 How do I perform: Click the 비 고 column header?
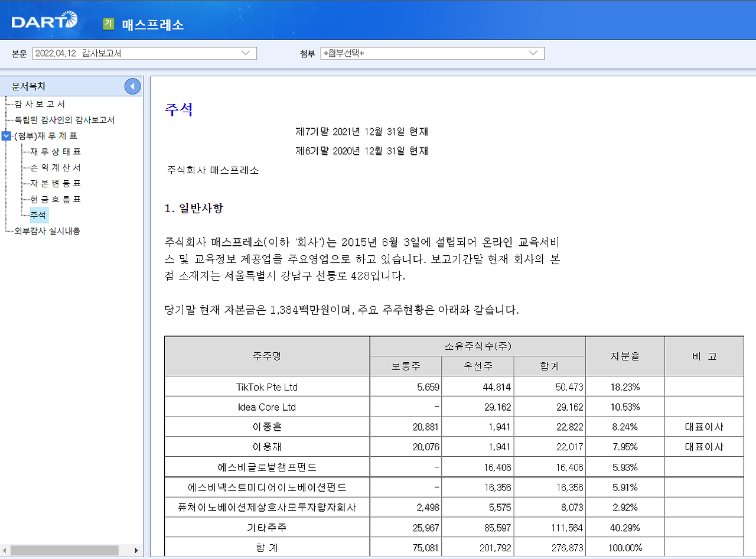[x=704, y=356]
